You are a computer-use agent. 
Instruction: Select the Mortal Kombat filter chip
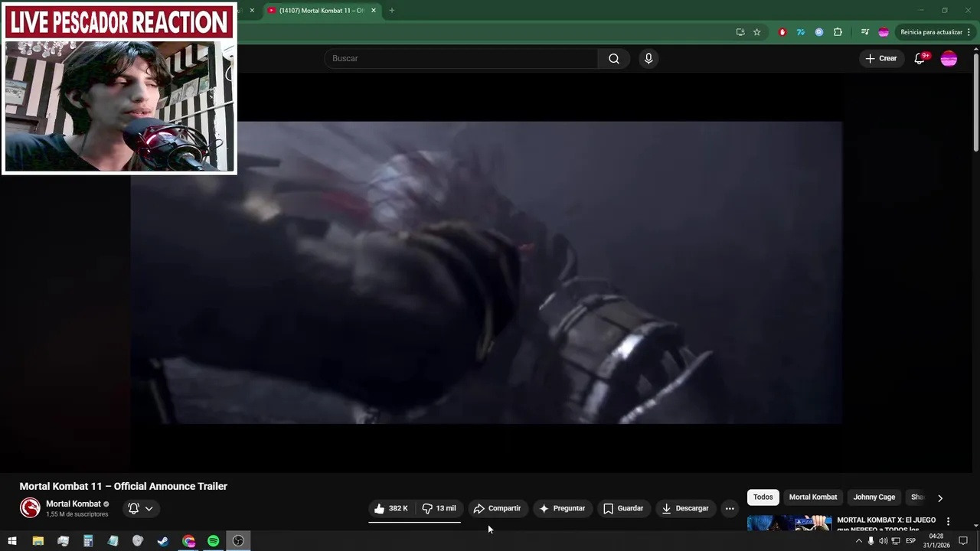[813, 497]
